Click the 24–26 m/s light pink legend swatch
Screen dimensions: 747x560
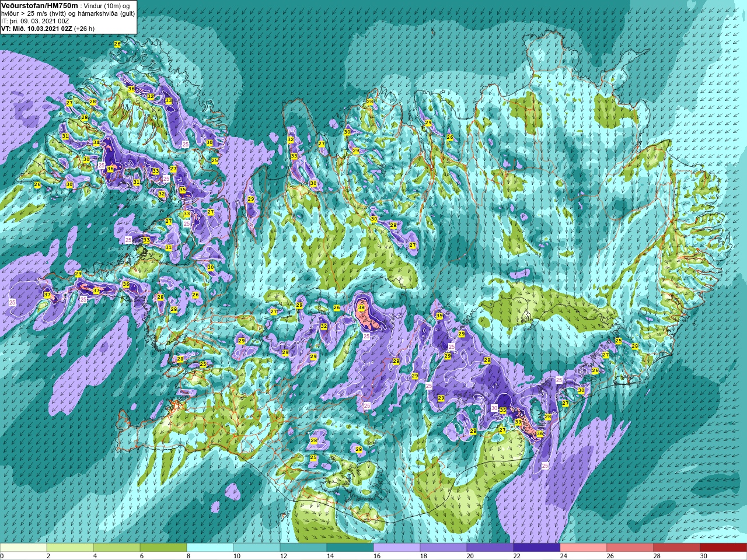[x=584, y=548]
